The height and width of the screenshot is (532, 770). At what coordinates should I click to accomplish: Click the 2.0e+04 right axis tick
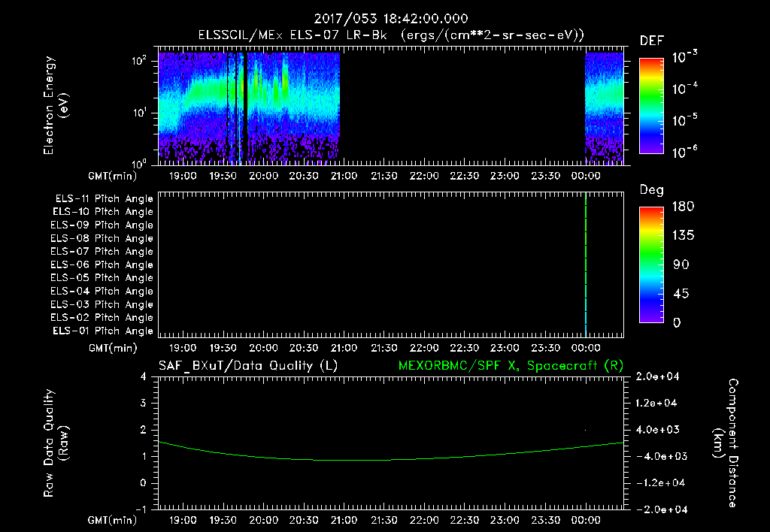(x=657, y=376)
